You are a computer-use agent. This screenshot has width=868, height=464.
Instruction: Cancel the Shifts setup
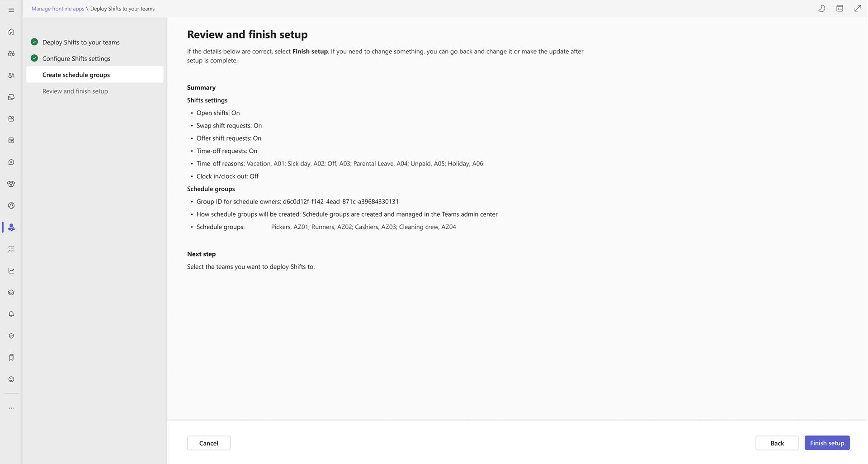[208, 443]
